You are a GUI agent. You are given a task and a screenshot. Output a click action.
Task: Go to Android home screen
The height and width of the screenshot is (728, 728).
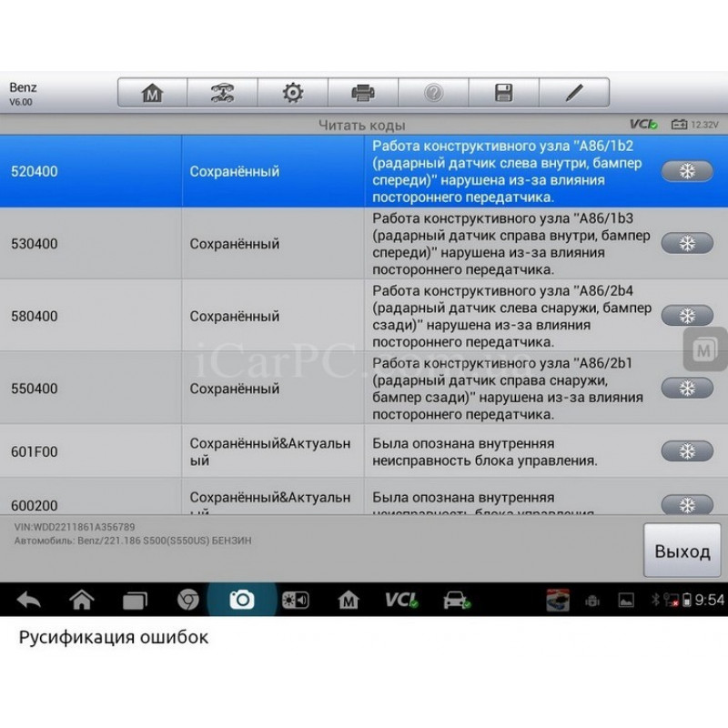pos(82,600)
